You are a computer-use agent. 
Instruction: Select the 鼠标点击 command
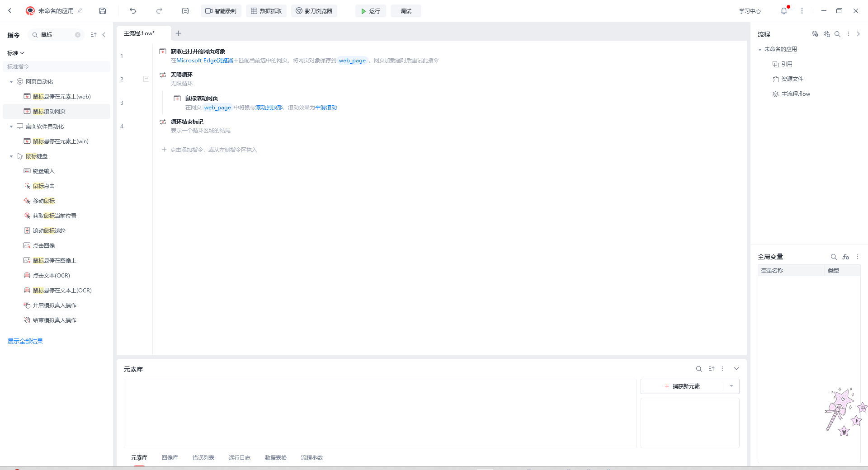point(44,186)
